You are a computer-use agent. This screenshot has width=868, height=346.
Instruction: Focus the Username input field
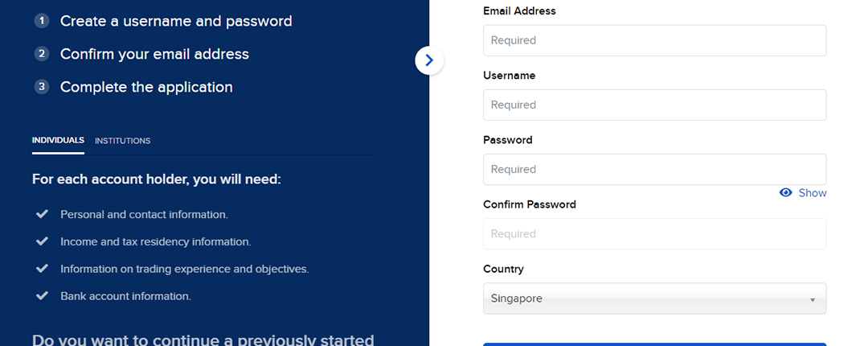654,105
